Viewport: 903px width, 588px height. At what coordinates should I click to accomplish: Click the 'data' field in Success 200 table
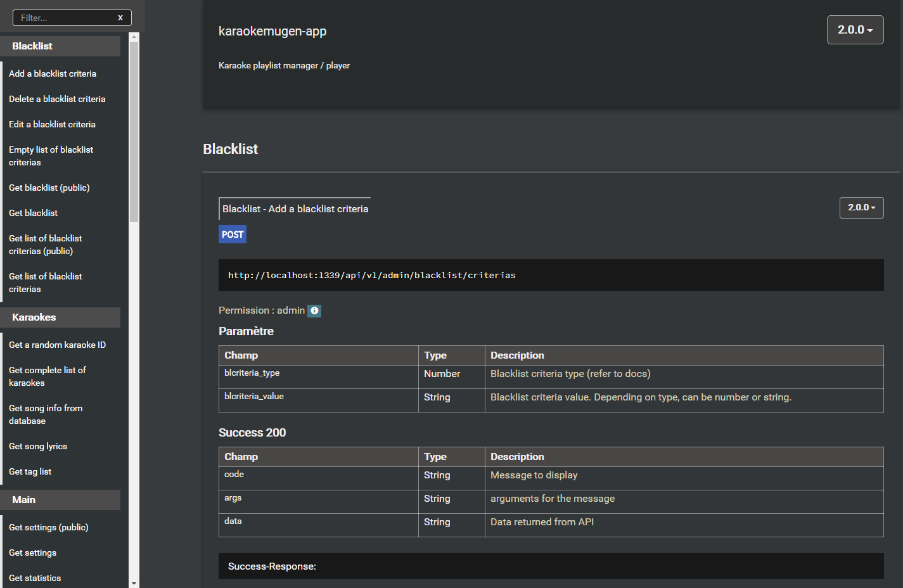[318, 525]
